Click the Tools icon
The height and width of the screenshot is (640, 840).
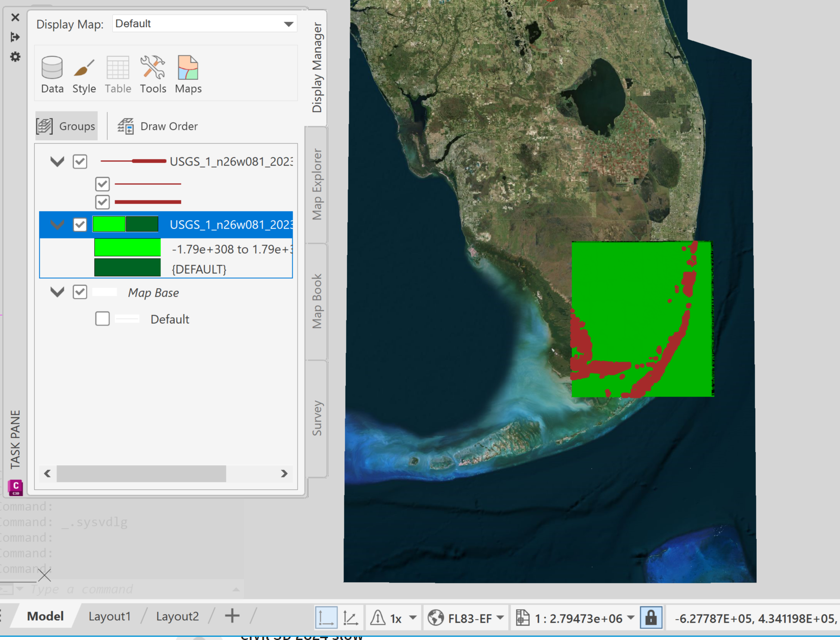(153, 74)
